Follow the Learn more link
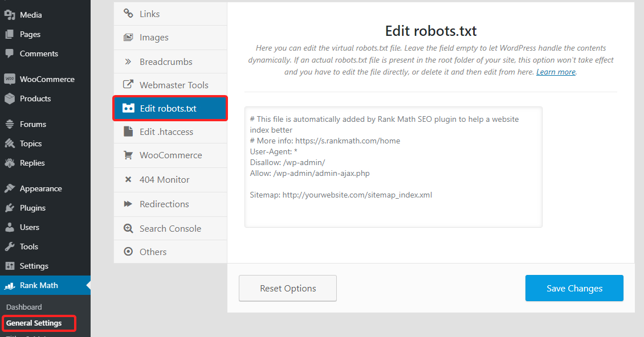The height and width of the screenshot is (337, 644). pyautogui.click(x=556, y=72)
